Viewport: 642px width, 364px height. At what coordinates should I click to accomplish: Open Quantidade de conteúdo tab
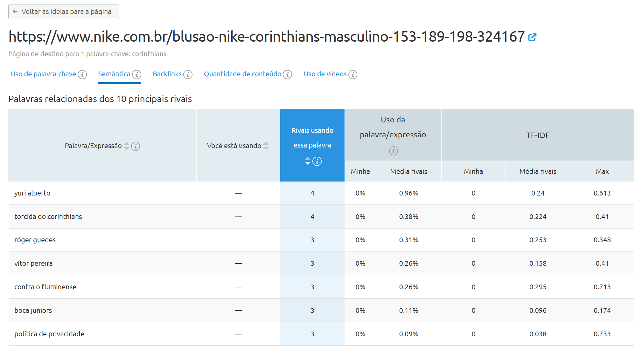[242, 74]
